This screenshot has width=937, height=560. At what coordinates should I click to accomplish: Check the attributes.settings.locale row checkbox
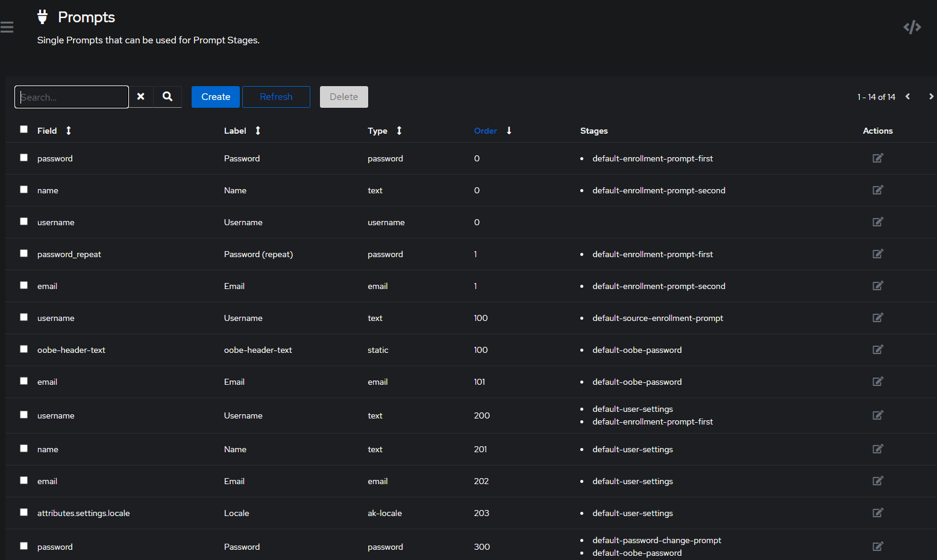[x=24, y=512]
